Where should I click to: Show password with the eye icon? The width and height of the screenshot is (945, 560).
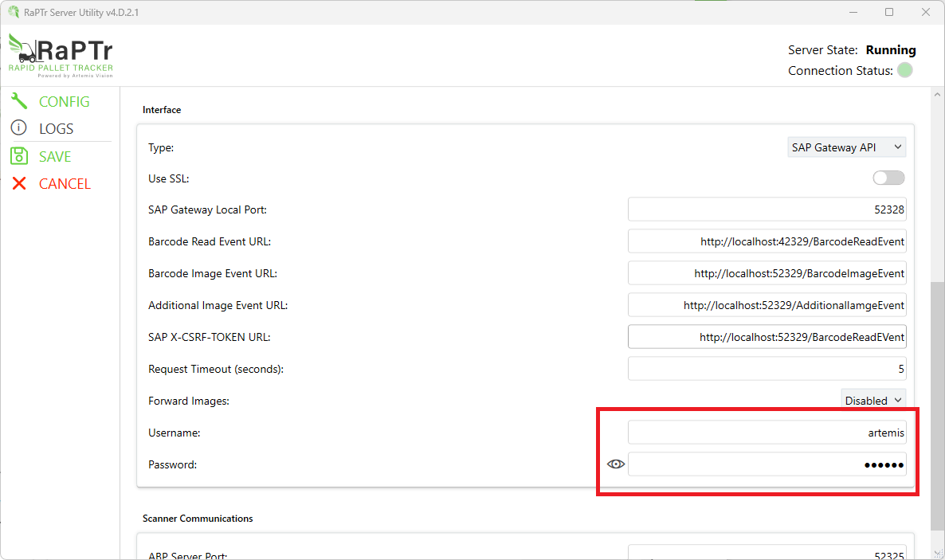(x=615, y=464)
